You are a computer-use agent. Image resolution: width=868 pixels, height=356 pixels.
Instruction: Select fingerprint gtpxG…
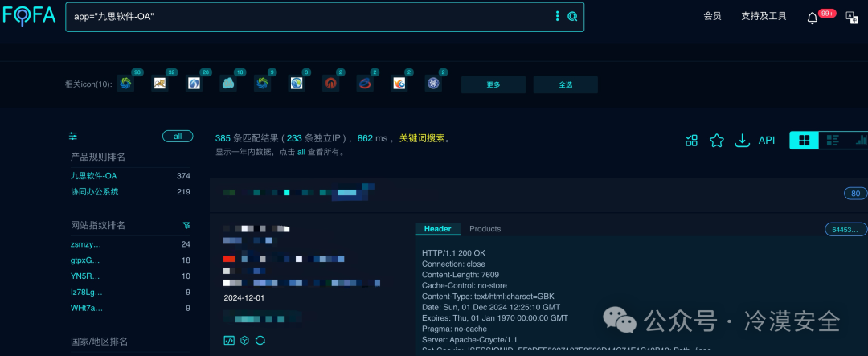(85, 260)
